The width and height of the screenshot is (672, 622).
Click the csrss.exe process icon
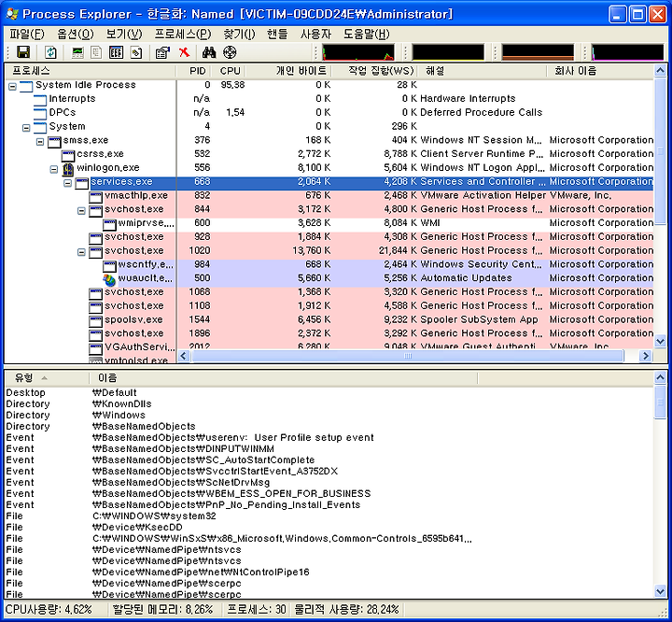click(x=68, y=155)
